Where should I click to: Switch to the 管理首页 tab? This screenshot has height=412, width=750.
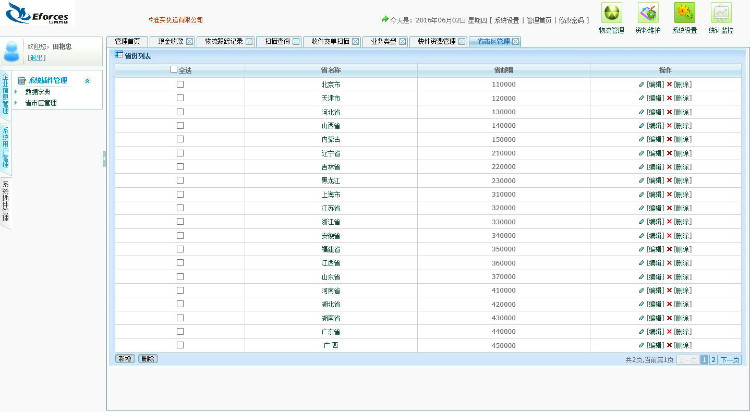point(125,42)
